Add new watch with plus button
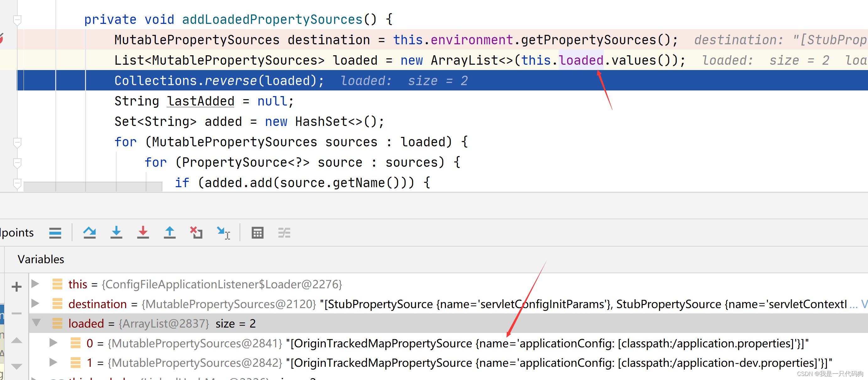868x380 pixels. [x=16, y=287]
